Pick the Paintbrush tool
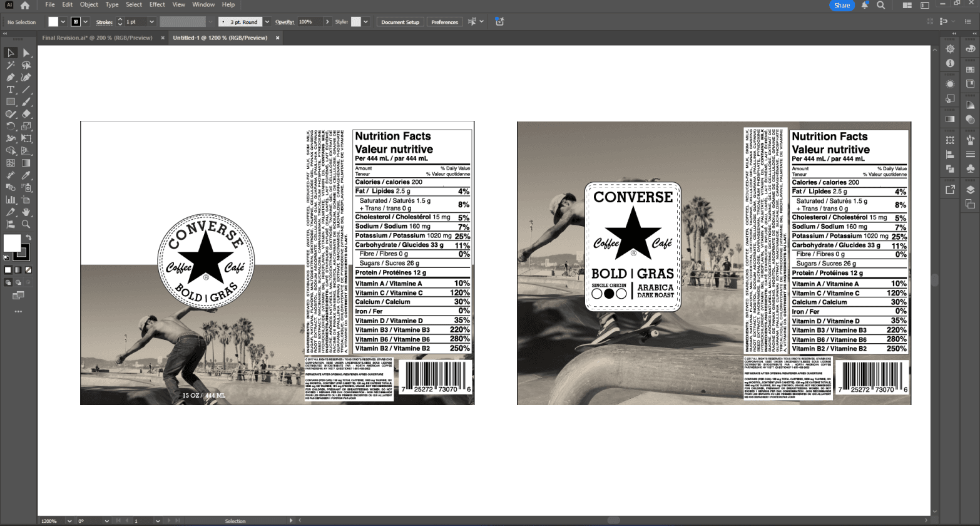The height and width of the screenshot is (526, 980). [26, 102]
